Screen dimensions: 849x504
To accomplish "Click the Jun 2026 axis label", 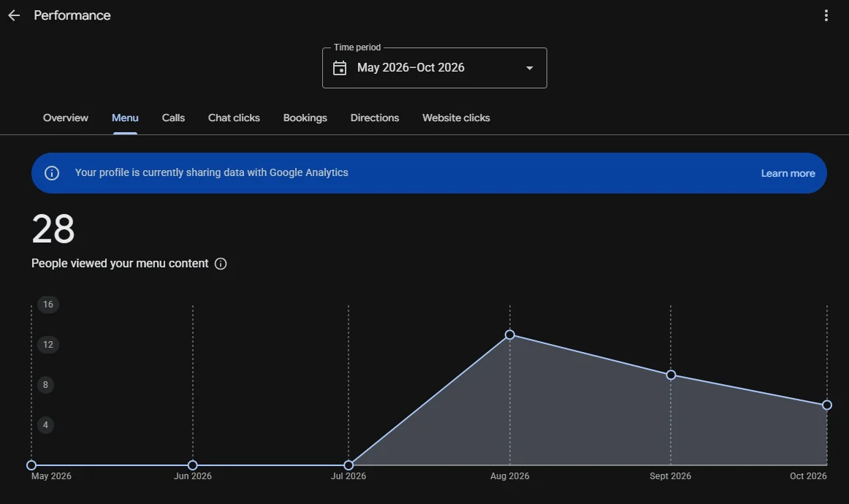I will [193, 476].
